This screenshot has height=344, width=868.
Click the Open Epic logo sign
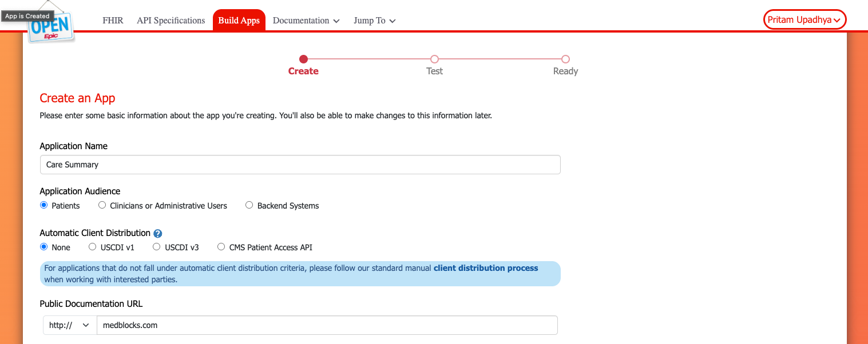tap(50, 27)
